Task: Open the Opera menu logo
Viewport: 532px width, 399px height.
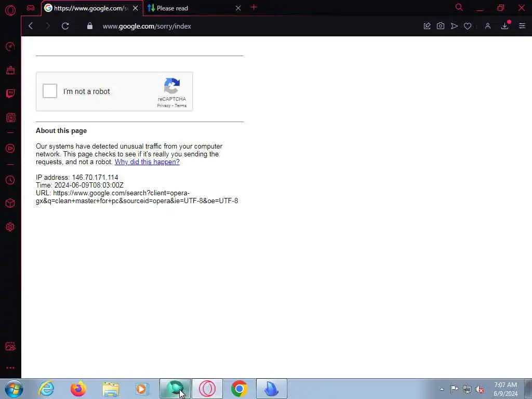Action: tap(10, 10)
